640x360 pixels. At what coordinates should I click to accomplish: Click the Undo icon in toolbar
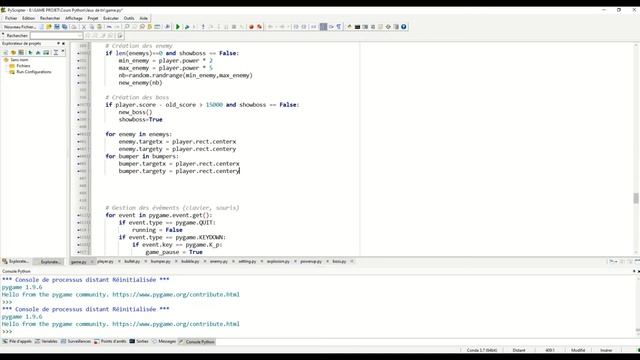(109, 27)
